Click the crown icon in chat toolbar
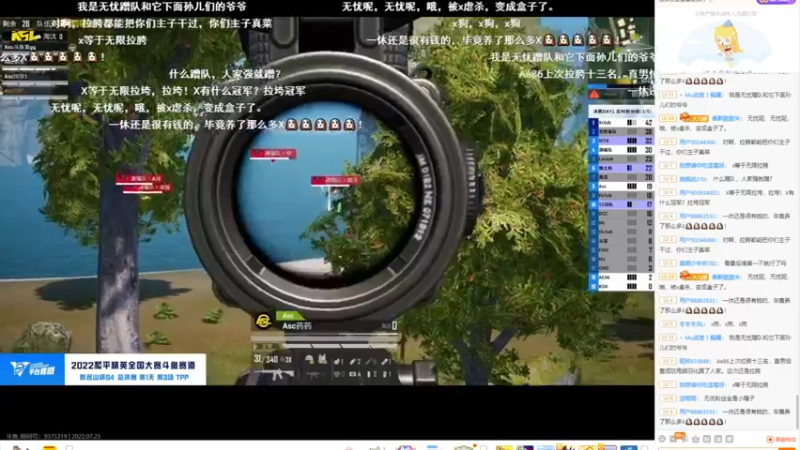Image resolution: width=800 pixels, height=450 pixels. [x=695, y=439]
